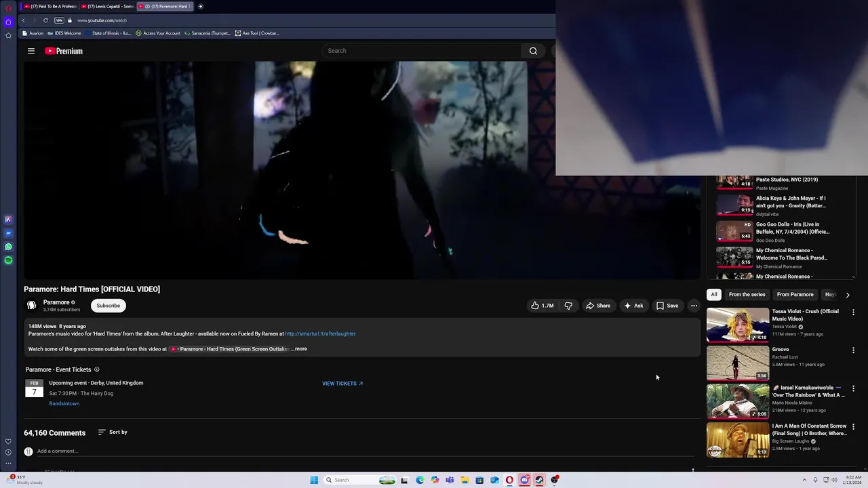
Task: Open WhatsApp in Opera sidebar
Action: coord(8,247)
